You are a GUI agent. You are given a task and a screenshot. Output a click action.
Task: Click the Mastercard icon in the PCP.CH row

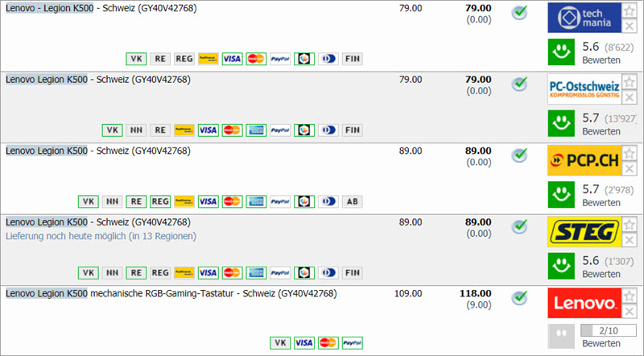click(x=233, y=201)
